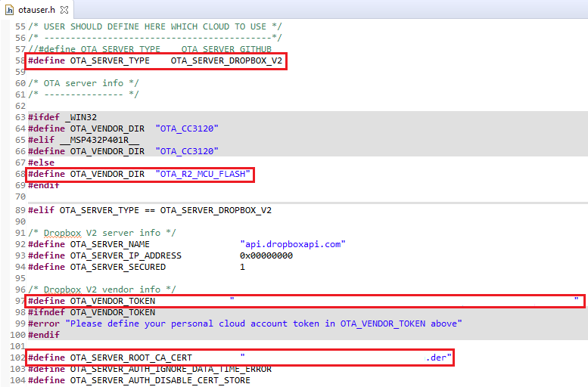This screenshot has height=387, width=588.
Task: Click OTA_SERVER_TYPE macro name on line 58
Action: coord(110,60)
